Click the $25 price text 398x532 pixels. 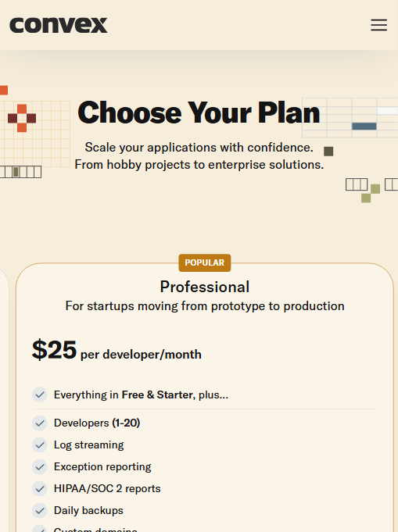54,350
